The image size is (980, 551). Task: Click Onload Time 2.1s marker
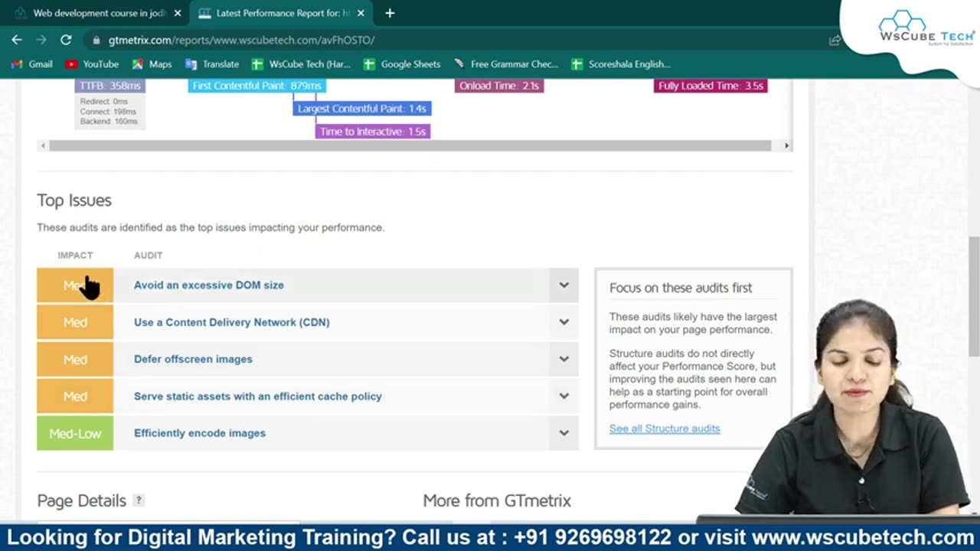(499, 86)
